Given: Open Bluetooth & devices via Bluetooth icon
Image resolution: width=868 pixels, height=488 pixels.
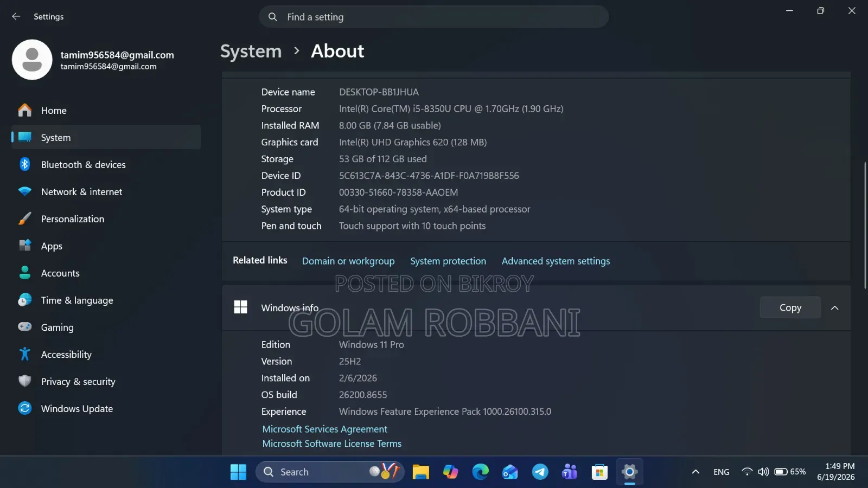Looking at the screenshot, I should tap(25, 164).
